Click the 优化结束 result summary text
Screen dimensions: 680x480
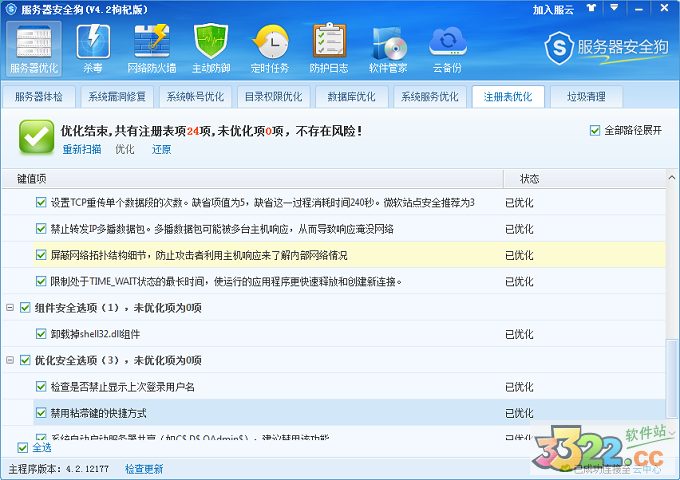coord(212,131)
